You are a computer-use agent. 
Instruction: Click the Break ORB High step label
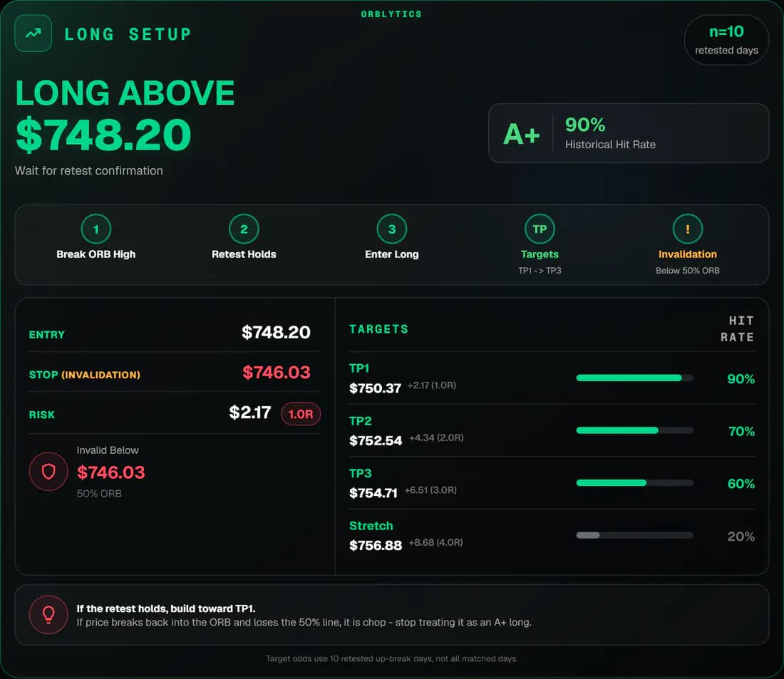96,254
